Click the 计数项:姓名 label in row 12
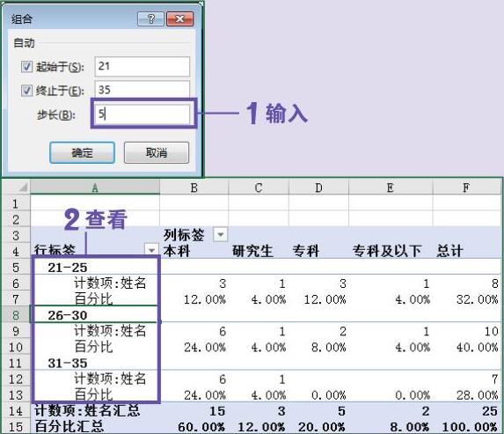The image size is (504, 434). click(110, 379)
